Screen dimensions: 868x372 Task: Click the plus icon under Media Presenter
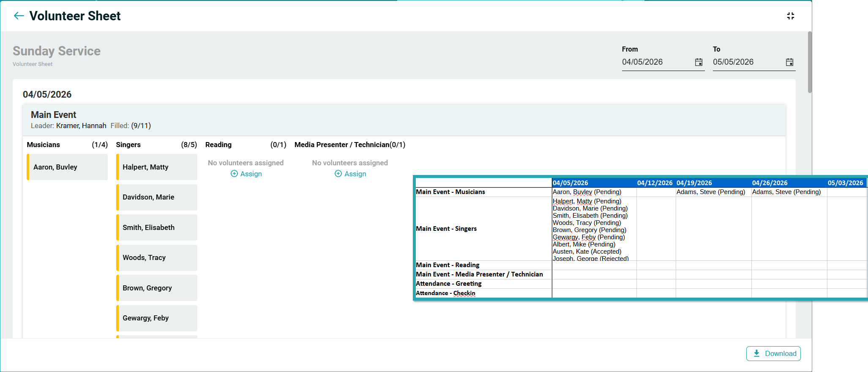[x=338, y=174]
